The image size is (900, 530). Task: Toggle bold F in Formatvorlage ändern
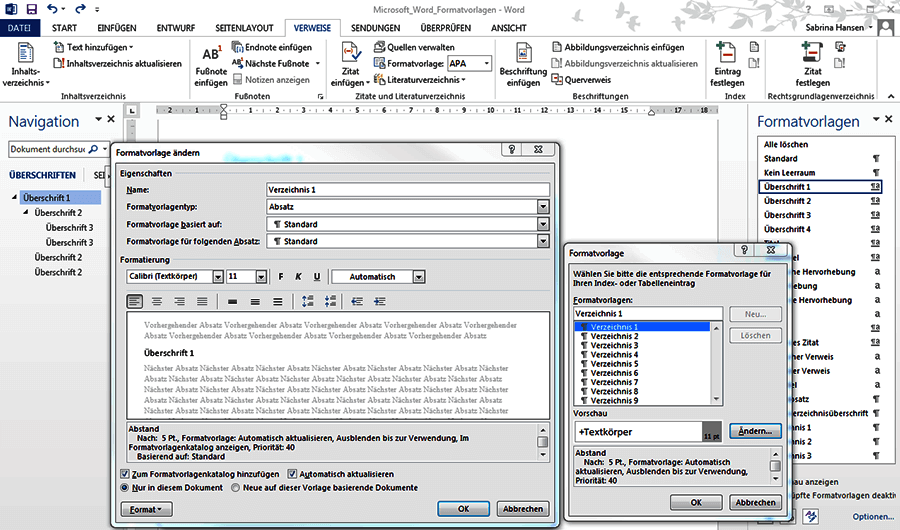click(x=281, y=277)
